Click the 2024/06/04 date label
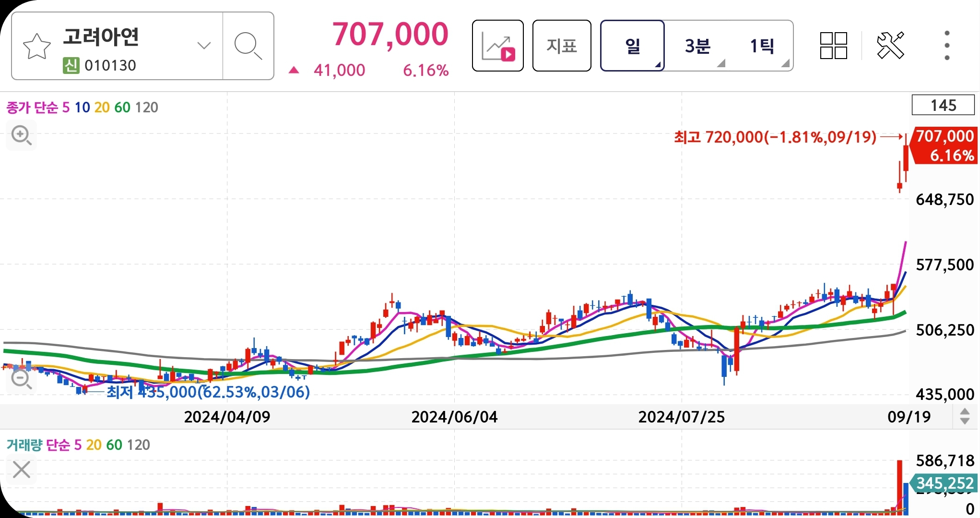980x518 pixels. coord(454,417)
